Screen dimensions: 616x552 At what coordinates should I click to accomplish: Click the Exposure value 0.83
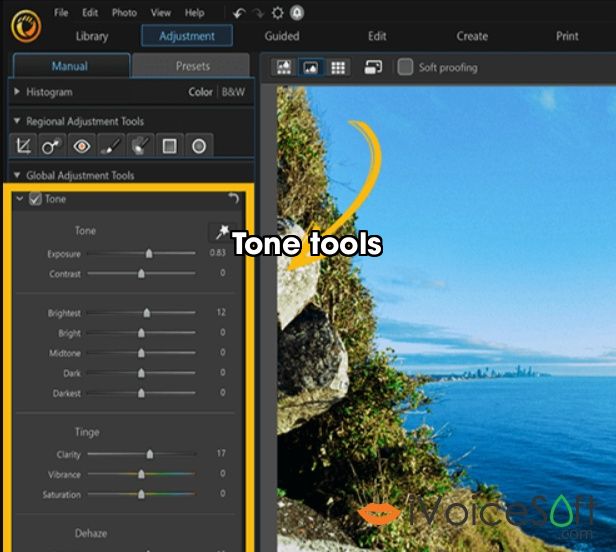click(x=217, y=253)
